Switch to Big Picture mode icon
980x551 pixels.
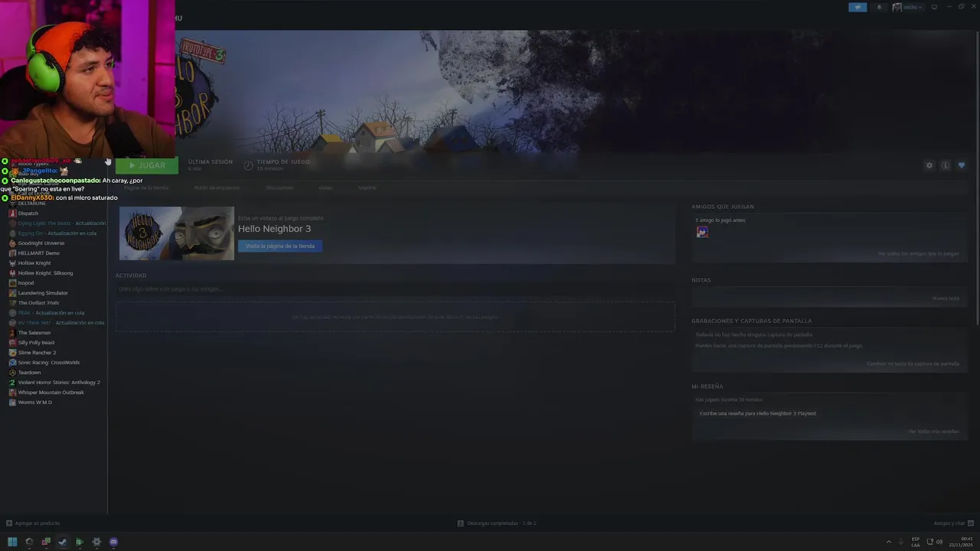pos(934,7)
